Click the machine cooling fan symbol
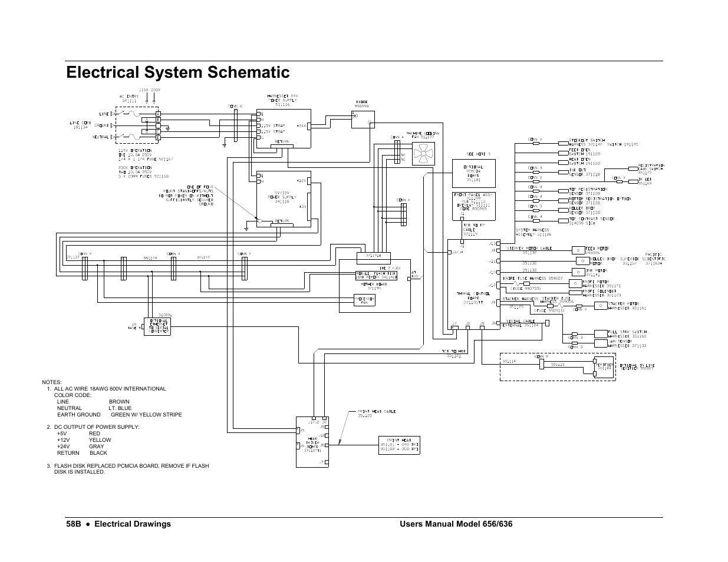This screenshot has width=728, height=562. 423,154
